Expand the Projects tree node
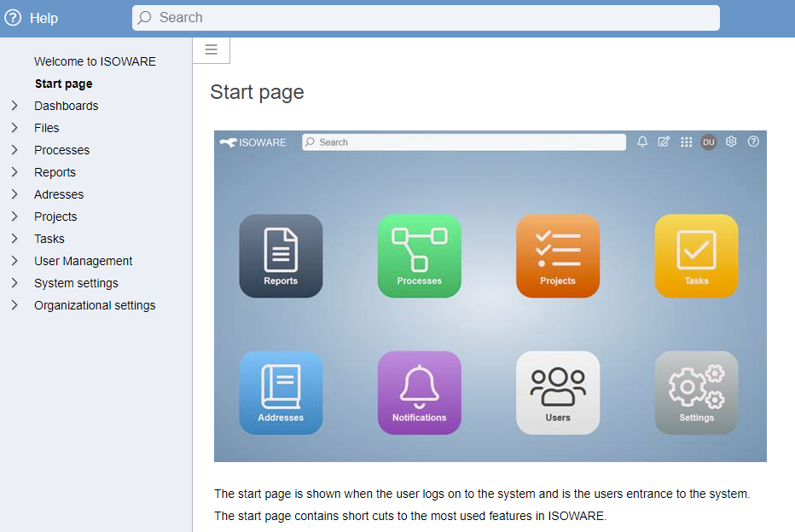 (15, 217)
